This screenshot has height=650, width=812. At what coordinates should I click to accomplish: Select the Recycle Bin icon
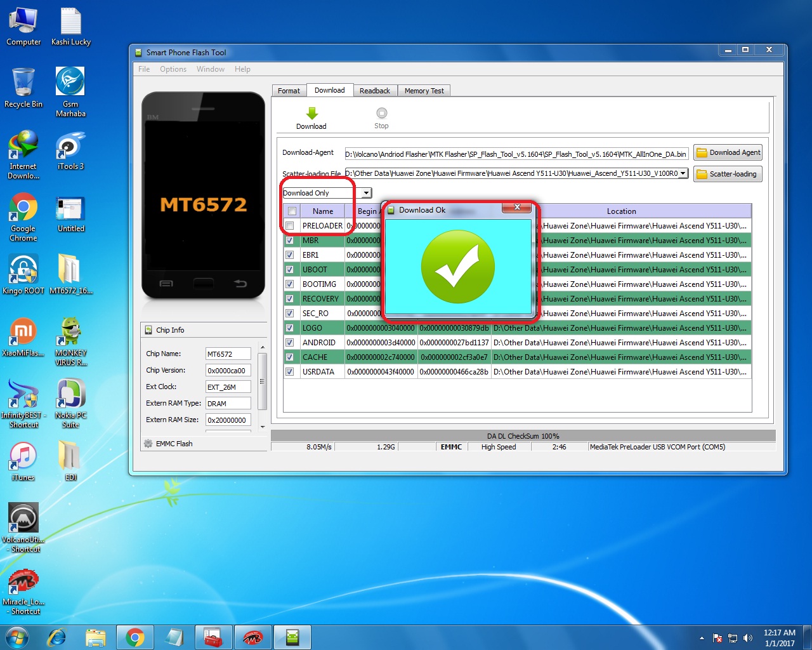point(23,88)
